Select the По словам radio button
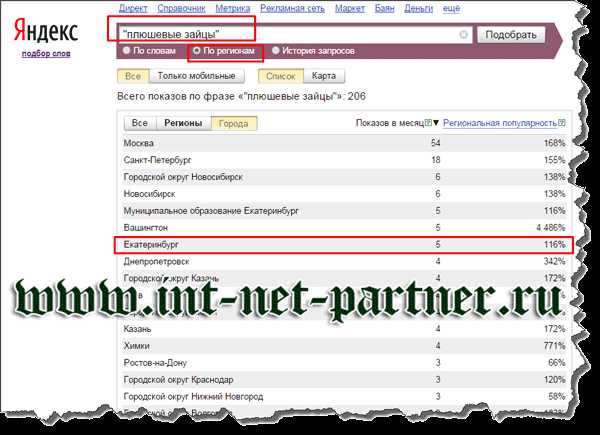 point(127,51)
